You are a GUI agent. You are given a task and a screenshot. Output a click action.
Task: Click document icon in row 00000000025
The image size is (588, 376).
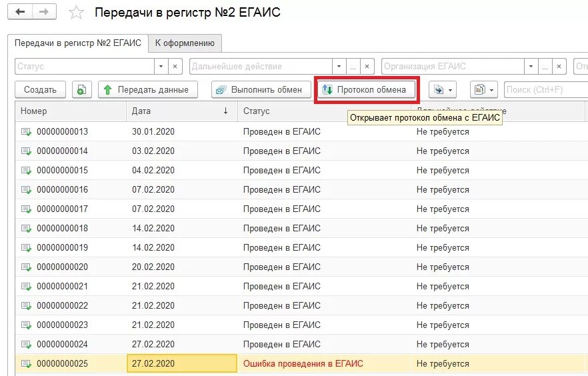point(26,363)
